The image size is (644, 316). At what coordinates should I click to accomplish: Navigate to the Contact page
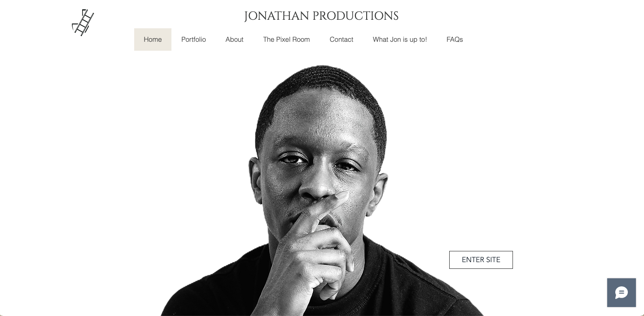click(341, 39)
